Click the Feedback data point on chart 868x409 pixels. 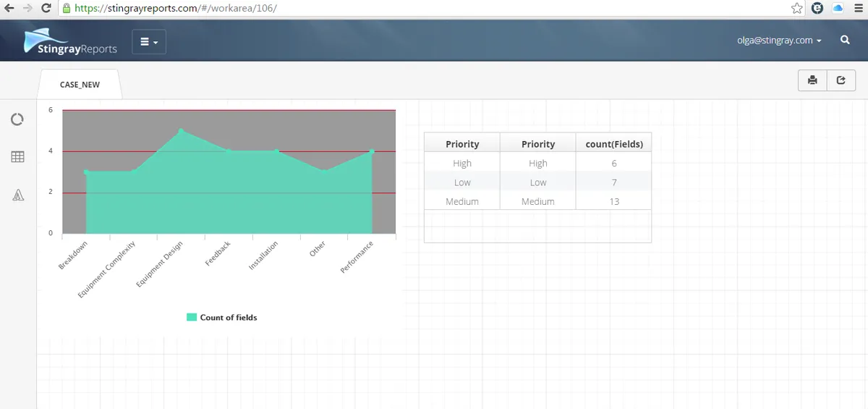click(x=229, y=151)
